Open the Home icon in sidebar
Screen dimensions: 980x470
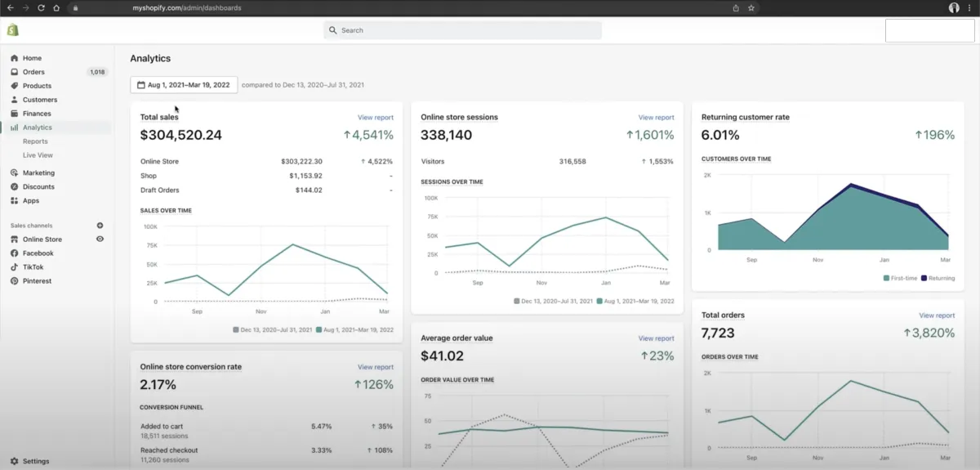tap(15, 58)
